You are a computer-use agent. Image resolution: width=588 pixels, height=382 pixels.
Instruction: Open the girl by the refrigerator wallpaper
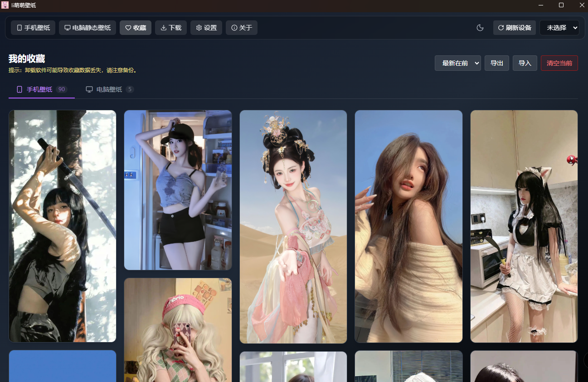(x=178, y=190)
